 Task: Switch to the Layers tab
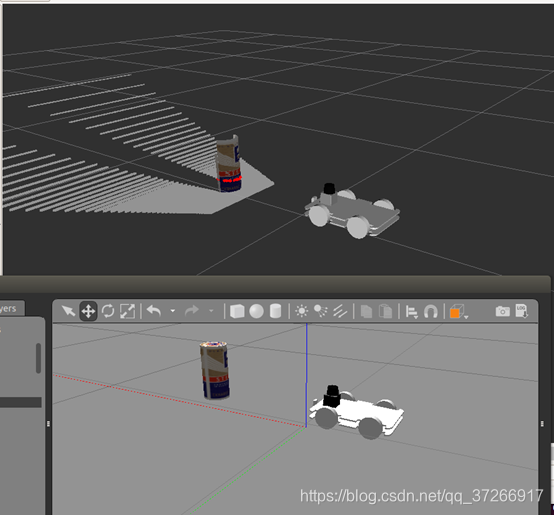click(x=11, y=309)
